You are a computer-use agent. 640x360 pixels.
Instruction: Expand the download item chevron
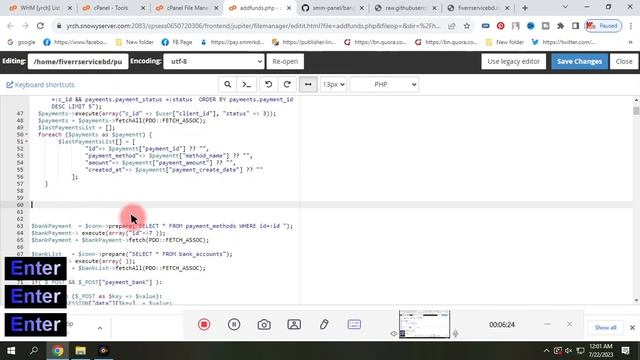click(x=100, y=328)
